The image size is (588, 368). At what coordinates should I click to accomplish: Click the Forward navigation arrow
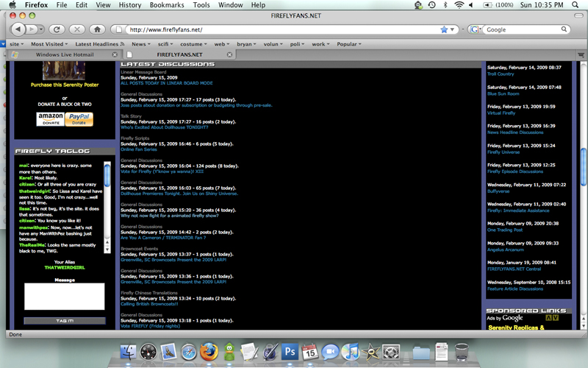point(32,29)
